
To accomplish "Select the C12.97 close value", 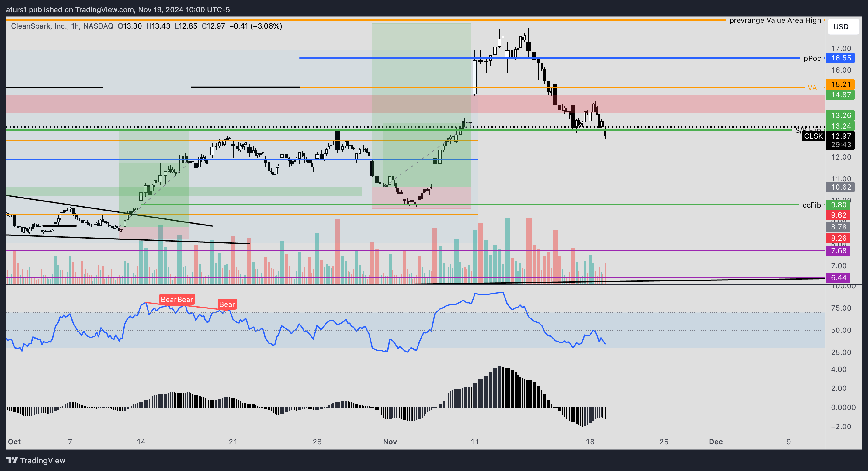I will point(213,26).
